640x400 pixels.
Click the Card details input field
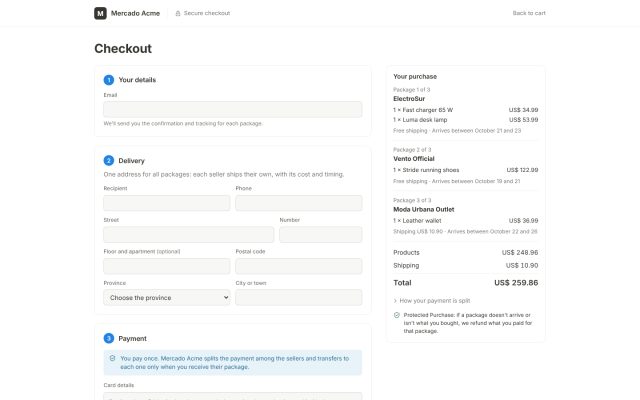[x=233, y=396]
